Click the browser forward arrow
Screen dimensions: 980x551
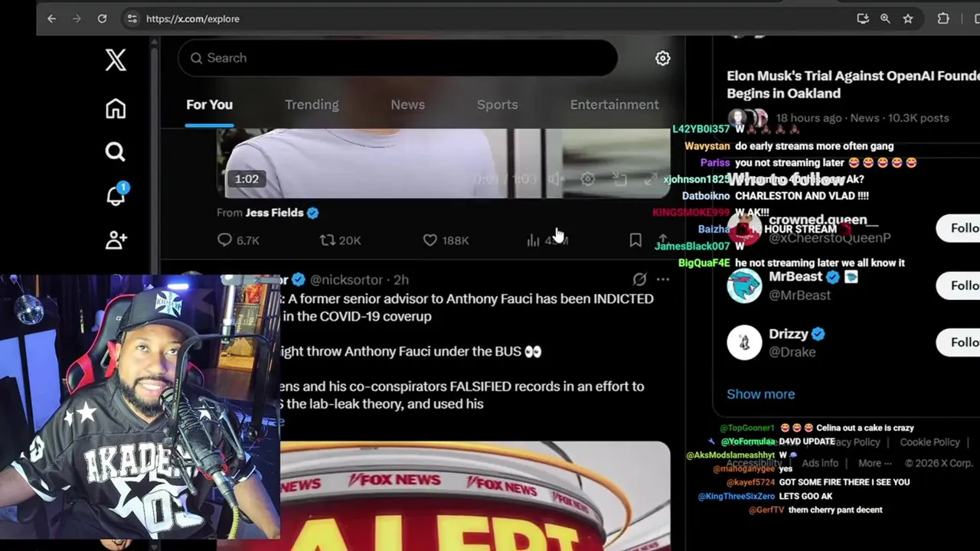pos(77,18)
